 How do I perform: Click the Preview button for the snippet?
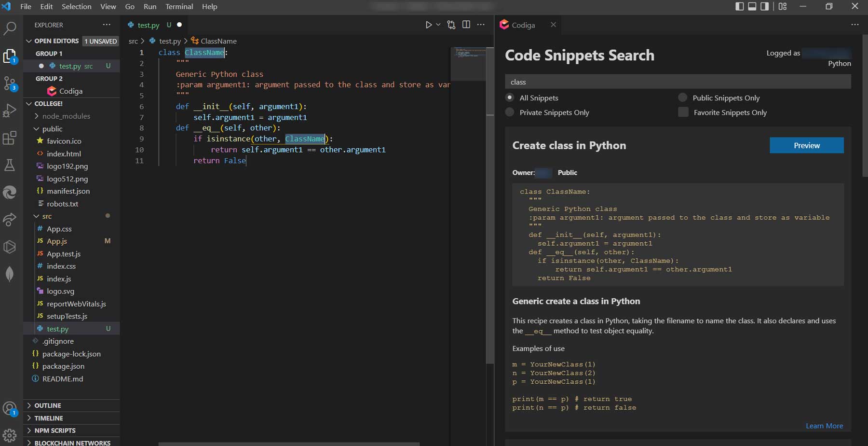click(x=806, y=145)
